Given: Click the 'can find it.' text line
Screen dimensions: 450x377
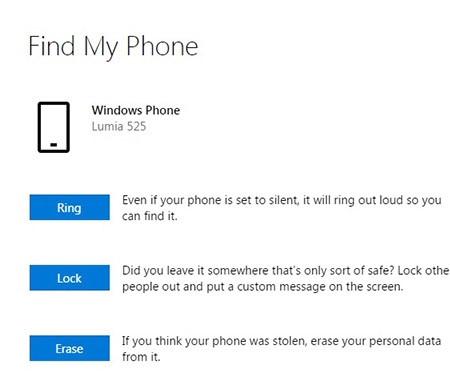Looking at the screenshot, I should click(x=150, y=216).
